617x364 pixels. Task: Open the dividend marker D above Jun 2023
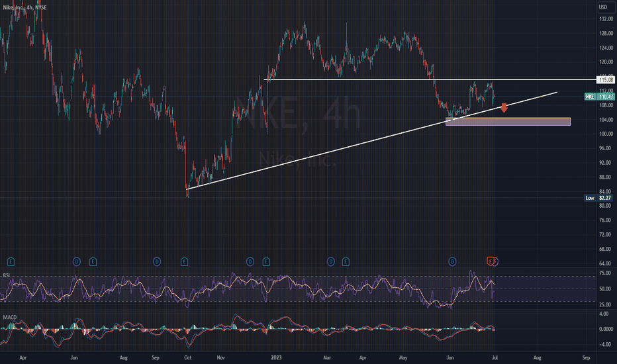(x=452, y=261)
